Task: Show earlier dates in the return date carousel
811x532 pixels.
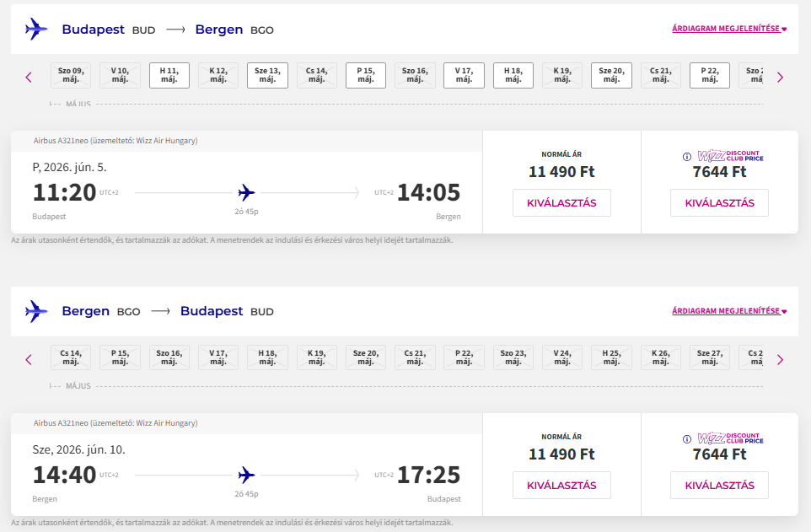Action: click(x=29, y=359)
